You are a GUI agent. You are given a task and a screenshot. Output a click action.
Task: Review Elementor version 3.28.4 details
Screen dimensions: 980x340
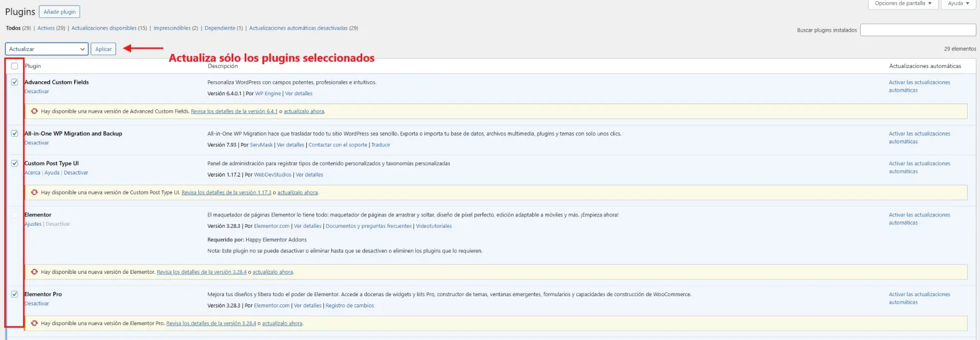[x=202, y=272]
